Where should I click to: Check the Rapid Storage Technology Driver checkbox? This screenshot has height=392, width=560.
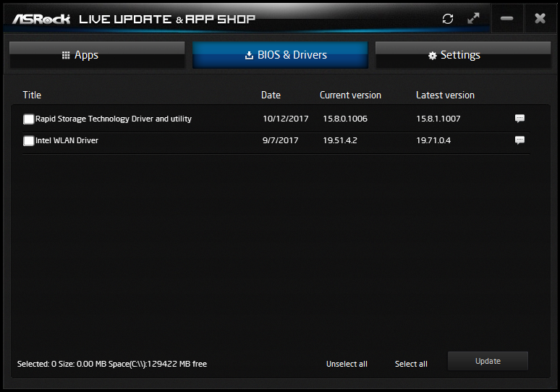click(x=28, y=119)
